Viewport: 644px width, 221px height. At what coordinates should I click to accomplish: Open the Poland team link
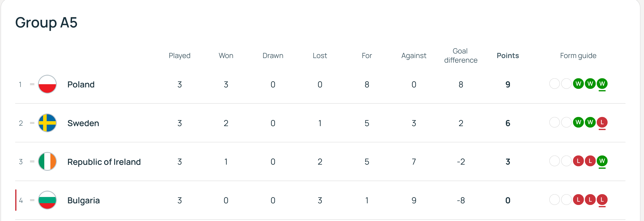coord(81,84)
